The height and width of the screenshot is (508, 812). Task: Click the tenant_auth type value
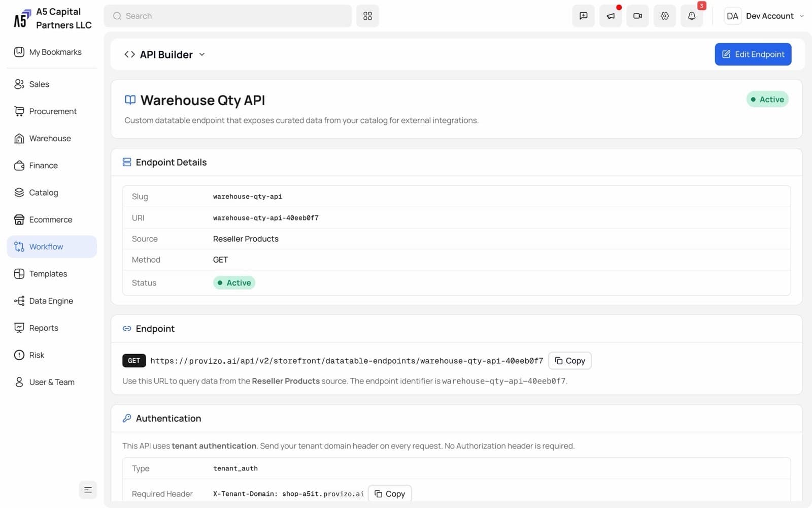235,468
